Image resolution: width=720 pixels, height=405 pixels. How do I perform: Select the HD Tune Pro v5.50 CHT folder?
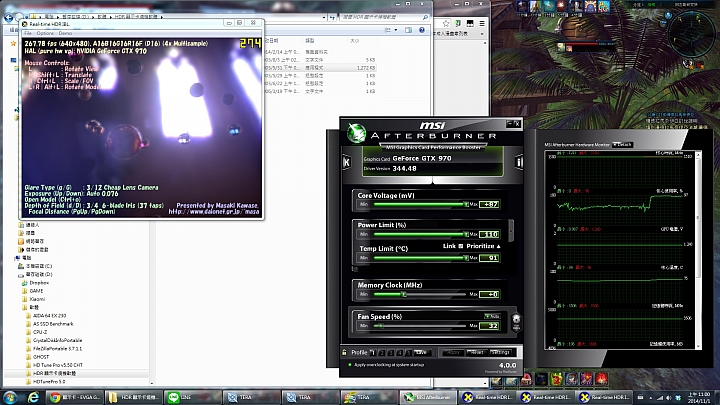pyautogui.click(x=54, y=365)
